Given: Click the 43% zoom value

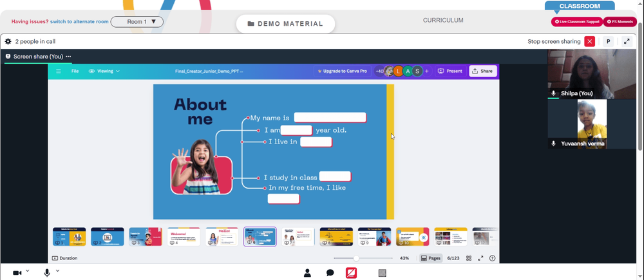Looking at the screenshot, I should click(404, 258).
